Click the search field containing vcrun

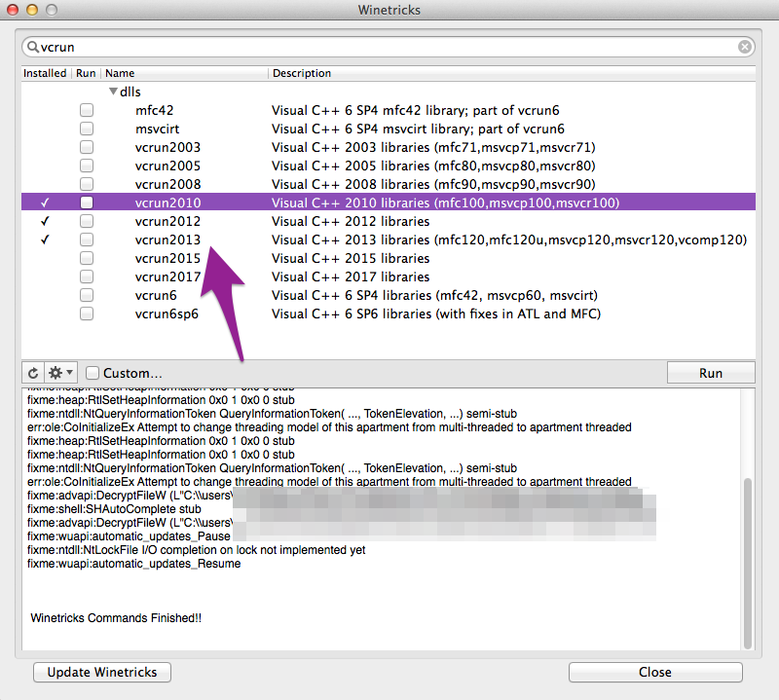click(389, 47)
